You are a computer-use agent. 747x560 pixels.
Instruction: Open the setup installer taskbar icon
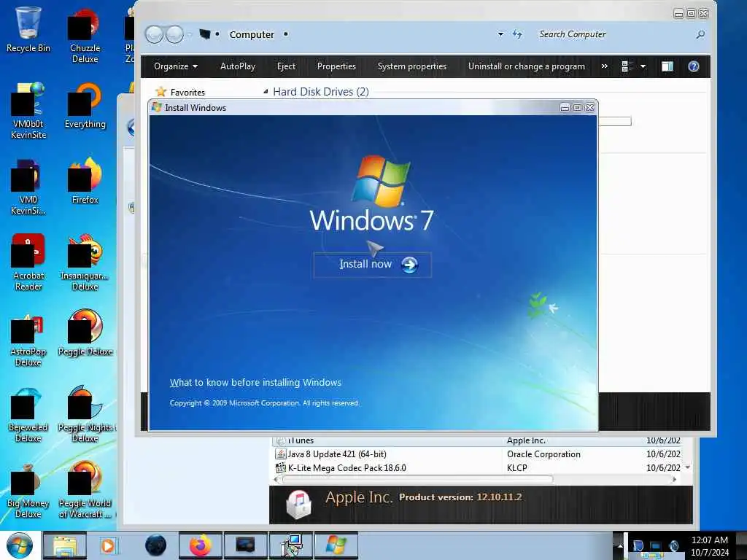point(291,545)
